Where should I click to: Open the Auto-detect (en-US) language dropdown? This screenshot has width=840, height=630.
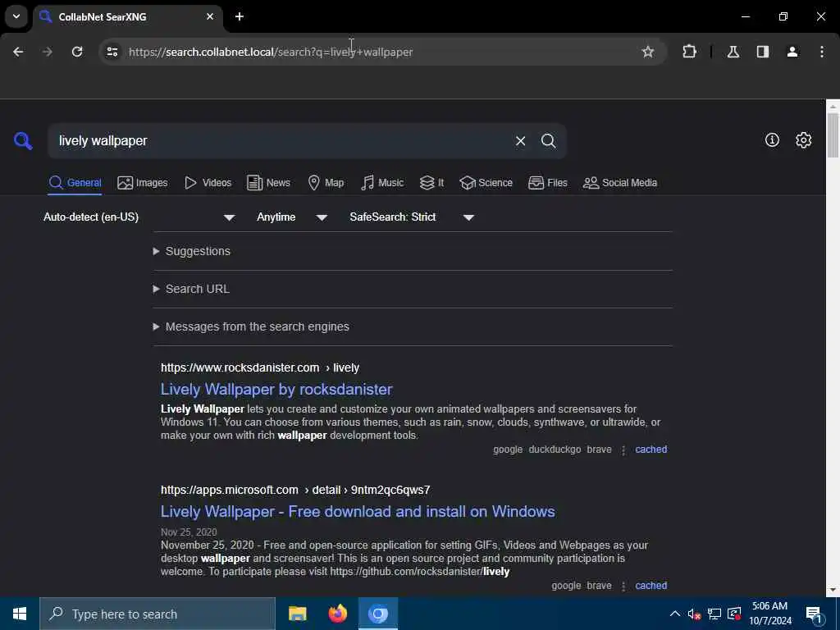pyautogui.click(x=139, y=217)
